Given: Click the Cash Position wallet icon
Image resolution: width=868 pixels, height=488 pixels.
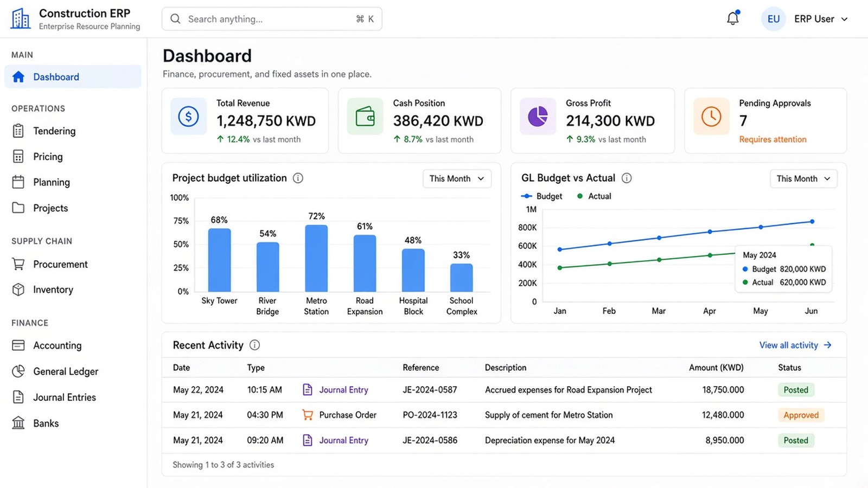Looking at the screenshot, I should coord(365,116).
